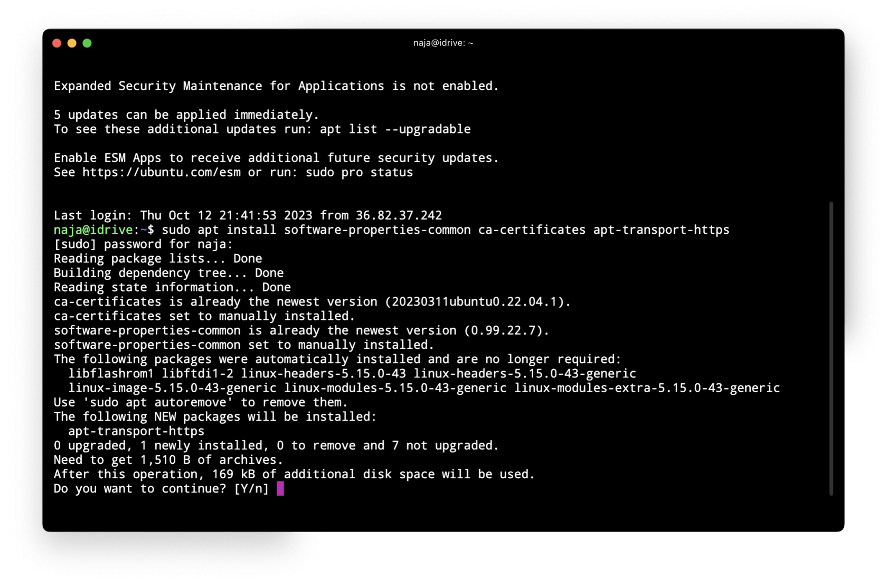Click the text 'sudo pro status'

359,173
